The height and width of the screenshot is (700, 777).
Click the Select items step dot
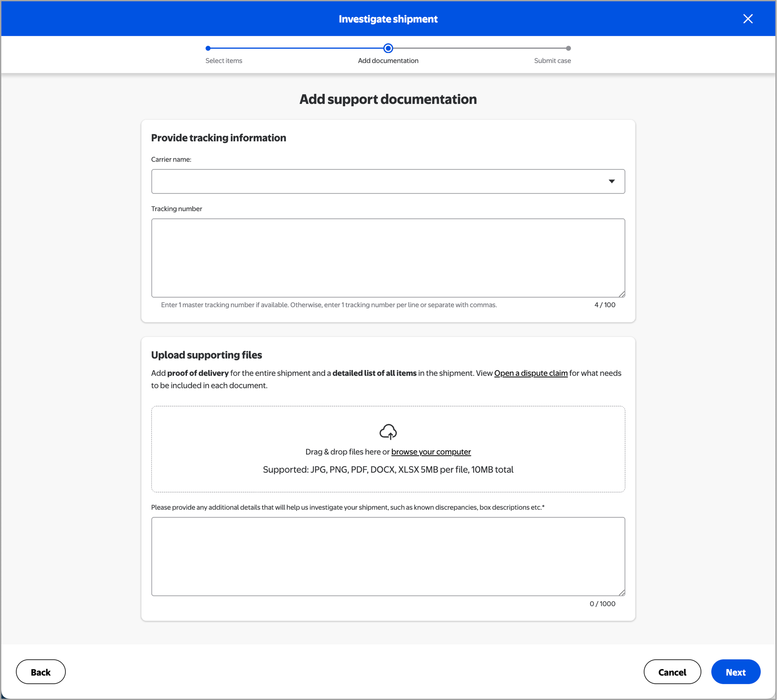[x=208, y=48]
